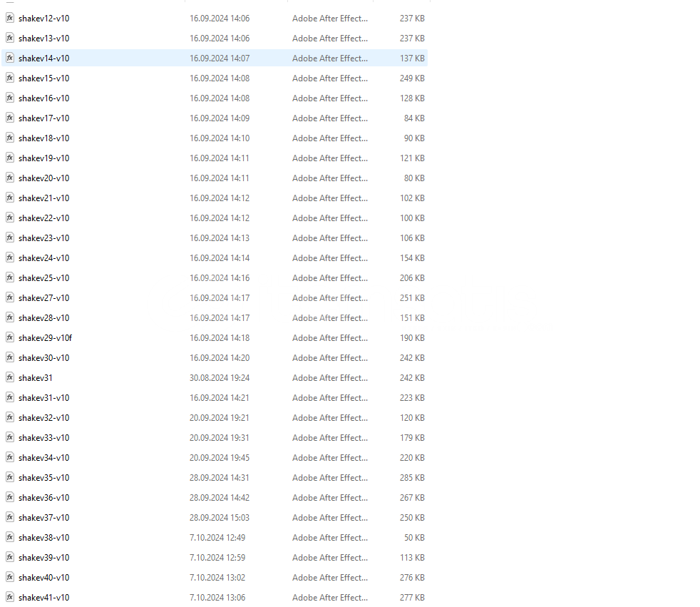This screenshot has width=700, height=607.
Task: Select the icon next to shakev24-v10
Action: [x=10, y=257]
